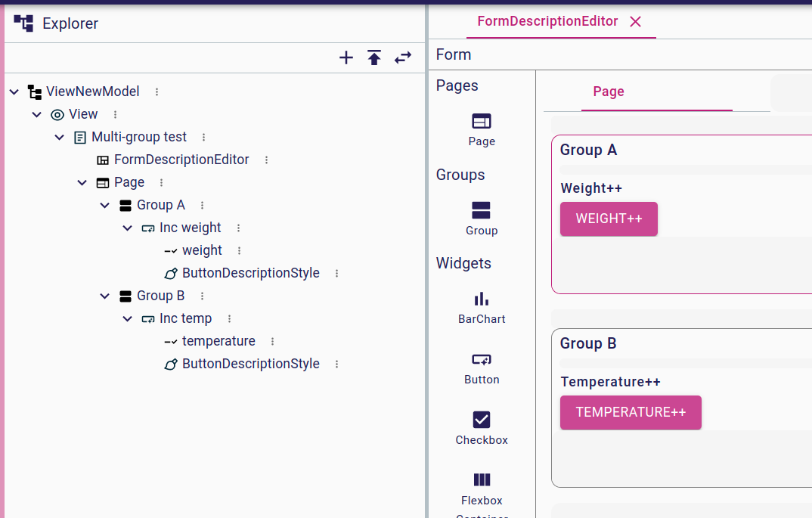Collapse the ViewNewModel tree node

pos(14,91)
